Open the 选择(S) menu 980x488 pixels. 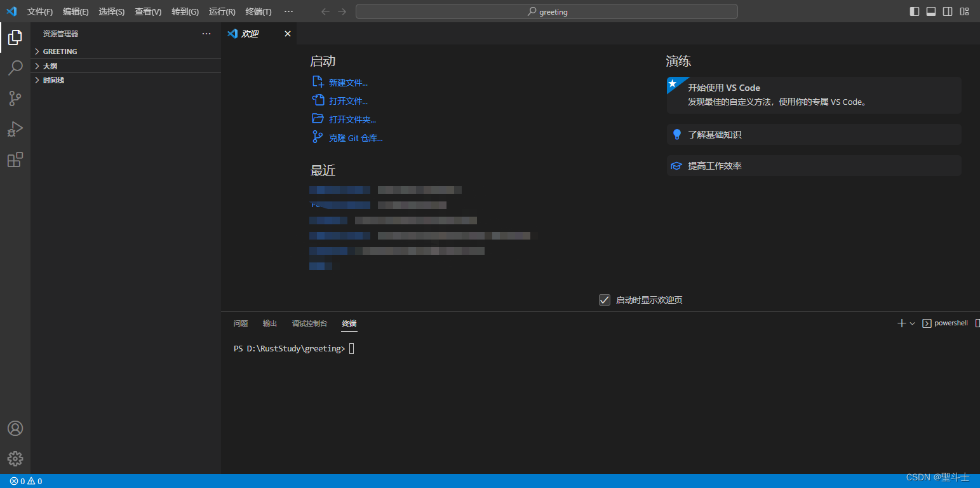click(112, 12)
